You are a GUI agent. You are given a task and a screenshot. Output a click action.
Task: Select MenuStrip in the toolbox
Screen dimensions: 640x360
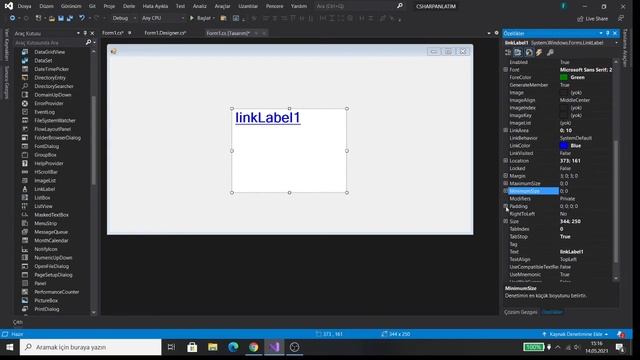[x=46, y=223]
